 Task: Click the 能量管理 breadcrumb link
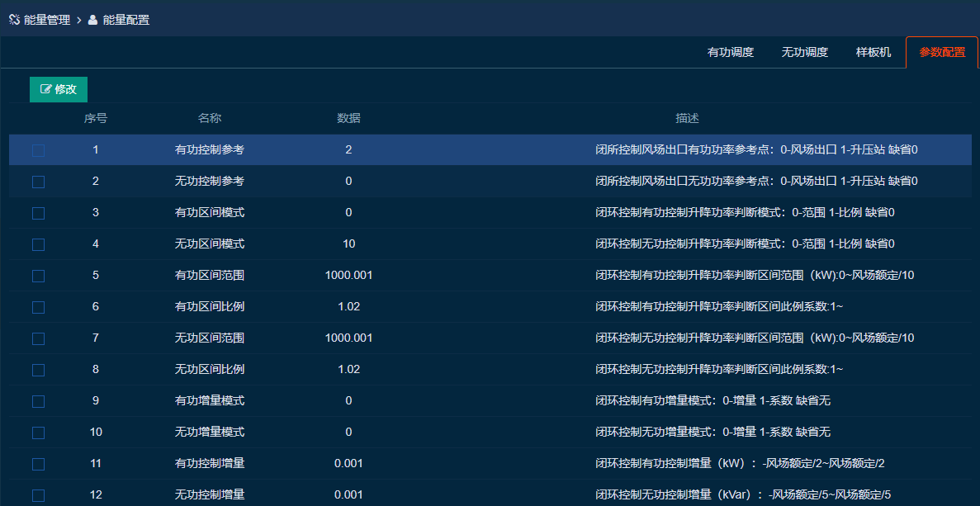coord(47,20)
